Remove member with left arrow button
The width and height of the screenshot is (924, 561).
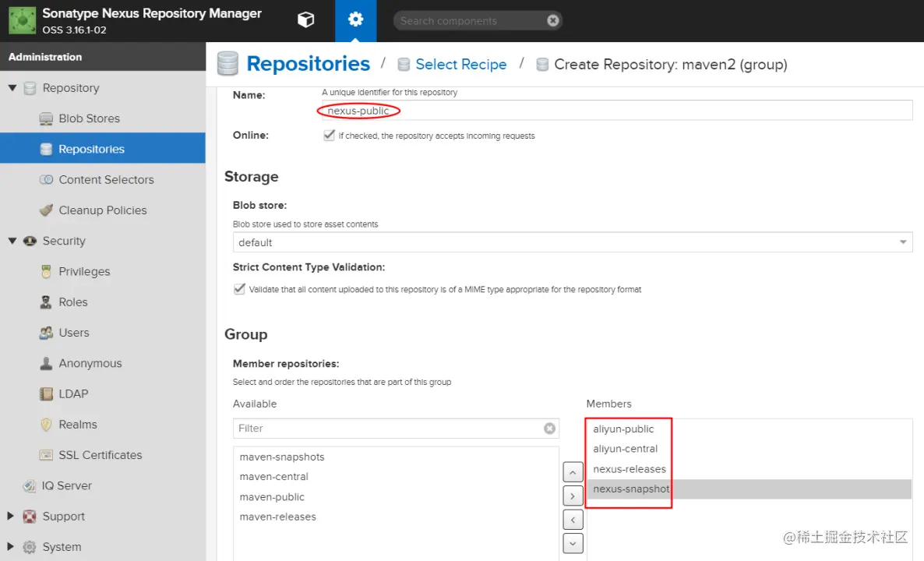point(573,520)
